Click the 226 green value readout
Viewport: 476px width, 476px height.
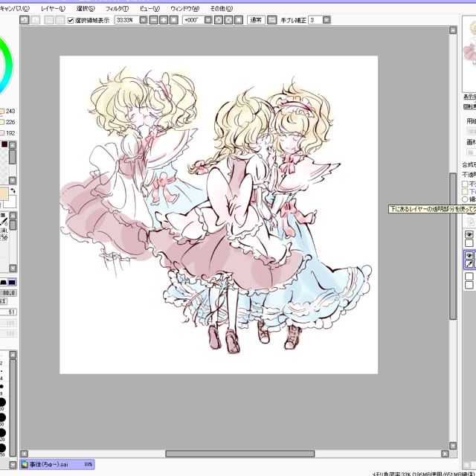(10, 122)
